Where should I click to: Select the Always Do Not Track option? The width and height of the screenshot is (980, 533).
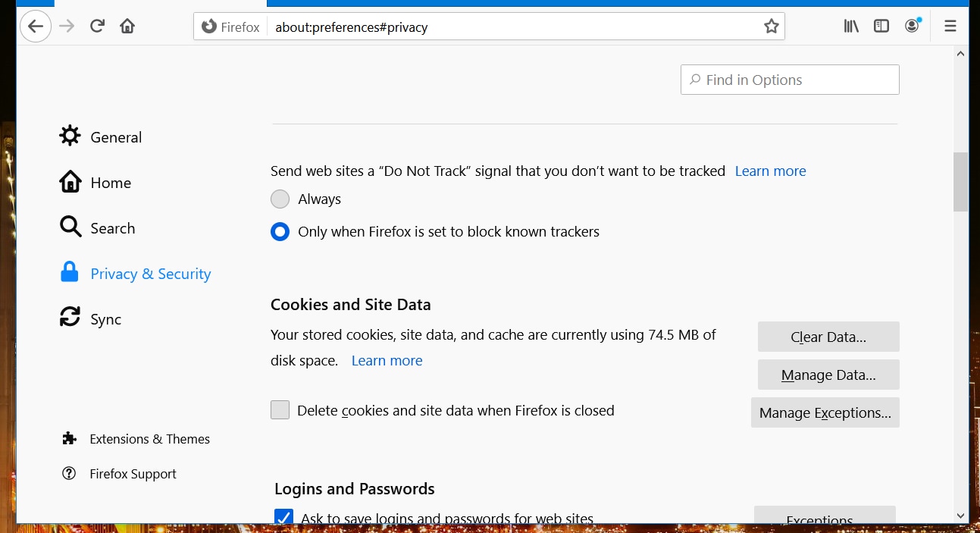tap(280, 199)
